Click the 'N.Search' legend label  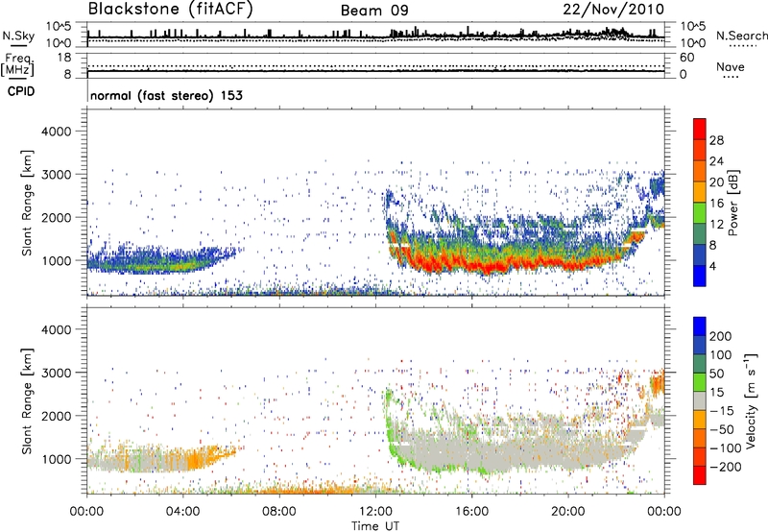(x=741, y=36)
